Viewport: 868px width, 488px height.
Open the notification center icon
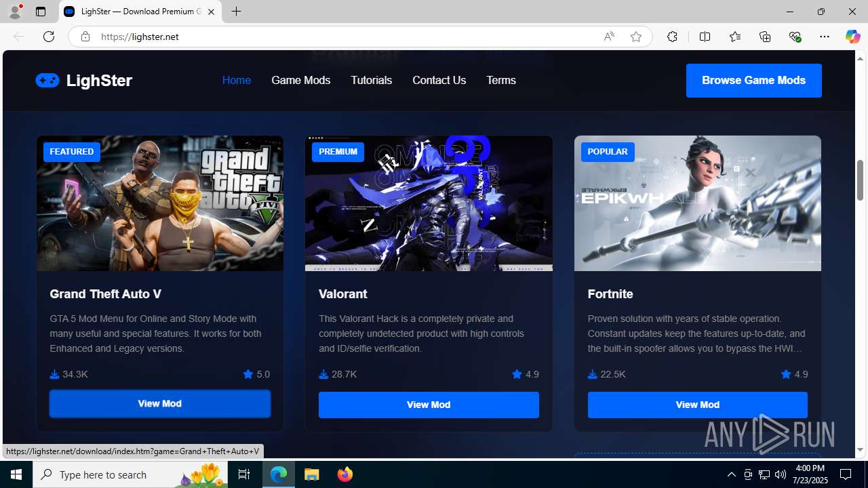coord(846,474)
